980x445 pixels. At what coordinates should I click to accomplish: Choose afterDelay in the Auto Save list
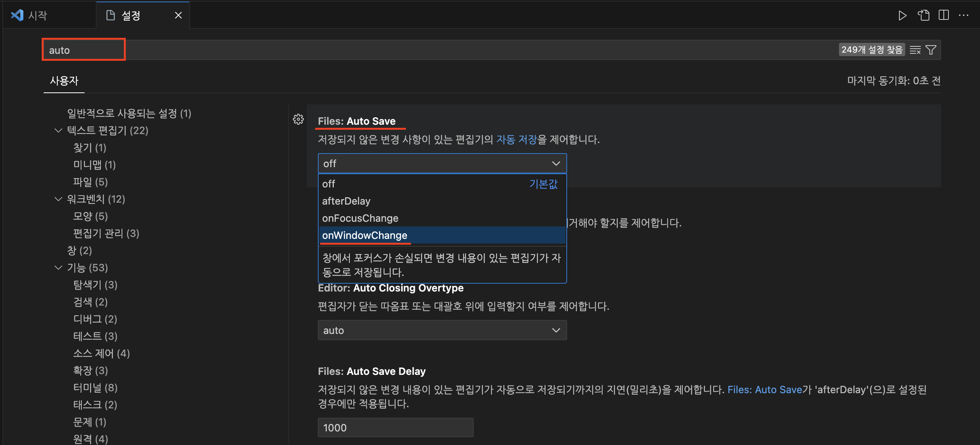[x=346, y=201]
